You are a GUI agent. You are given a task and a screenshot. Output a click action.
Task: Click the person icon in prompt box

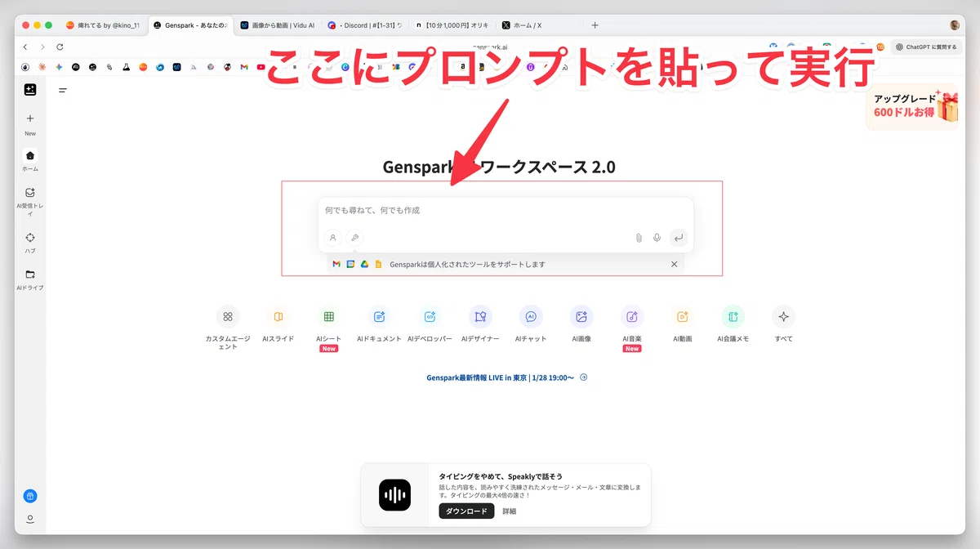pyautogui.click(x=333, y=238)
